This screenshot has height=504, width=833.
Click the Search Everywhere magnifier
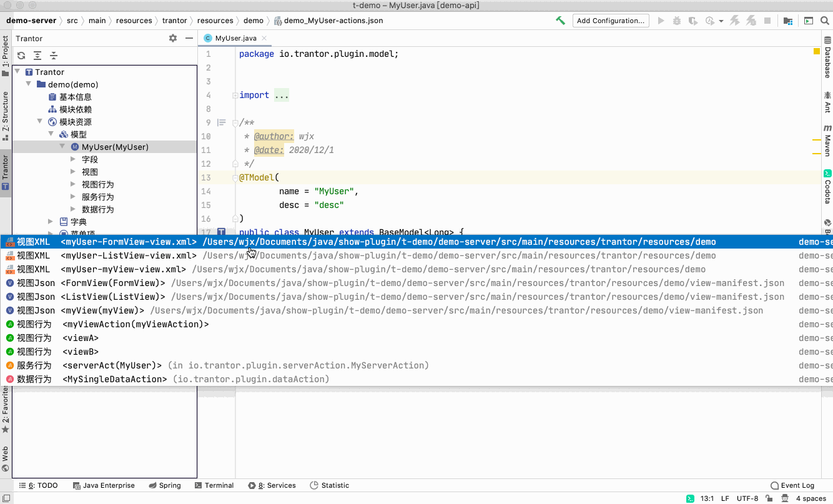(825, 21)
